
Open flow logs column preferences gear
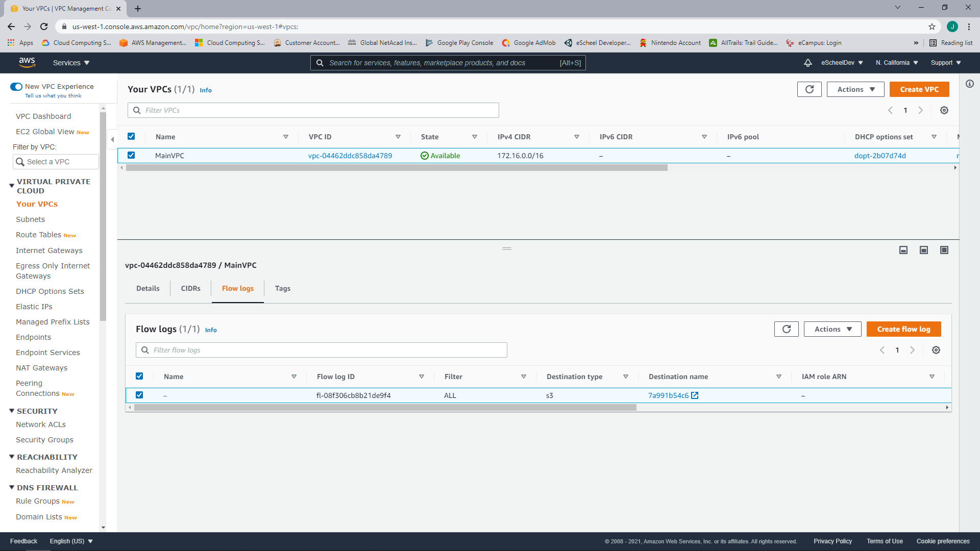[936, 350]
